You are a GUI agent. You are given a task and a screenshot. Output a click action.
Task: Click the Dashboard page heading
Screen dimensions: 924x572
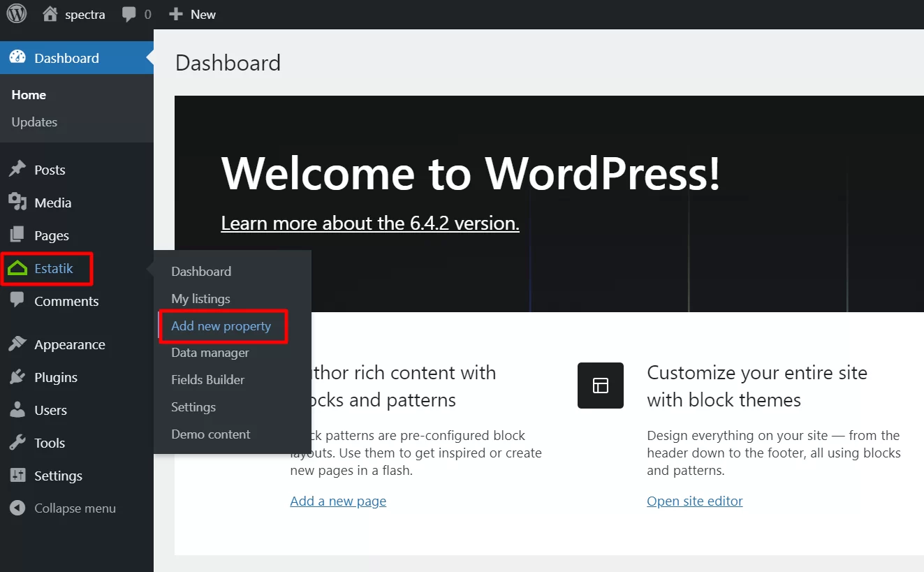coord(228,63)
